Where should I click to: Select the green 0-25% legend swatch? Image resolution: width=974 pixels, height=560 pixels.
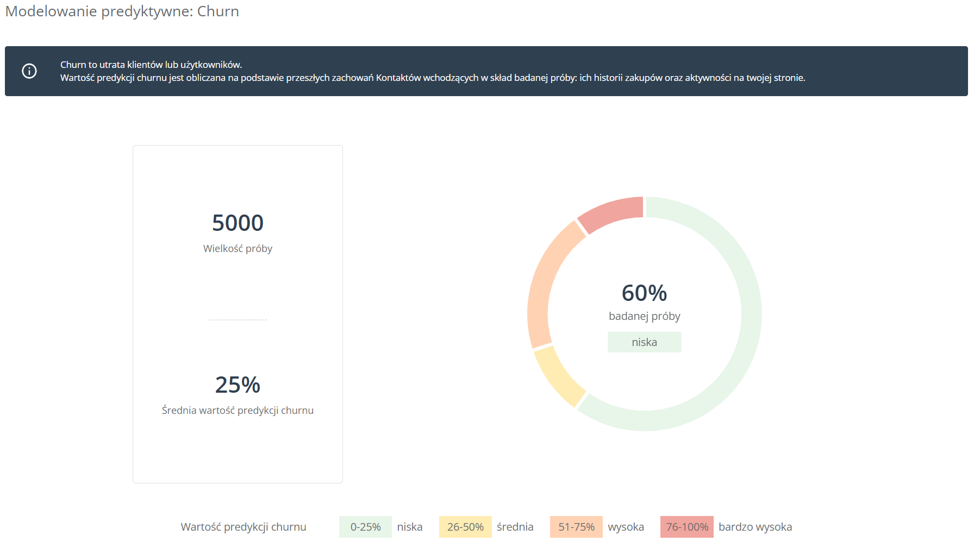pos(365,527)
